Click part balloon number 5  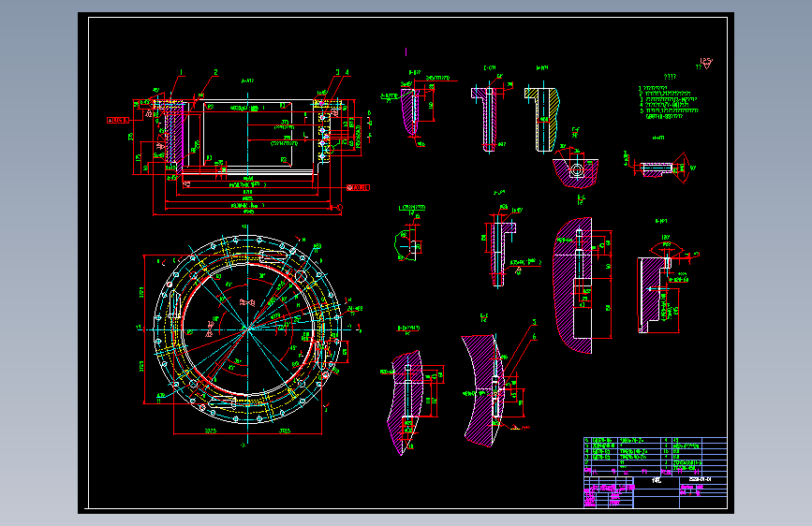click(x=535, y=322)
